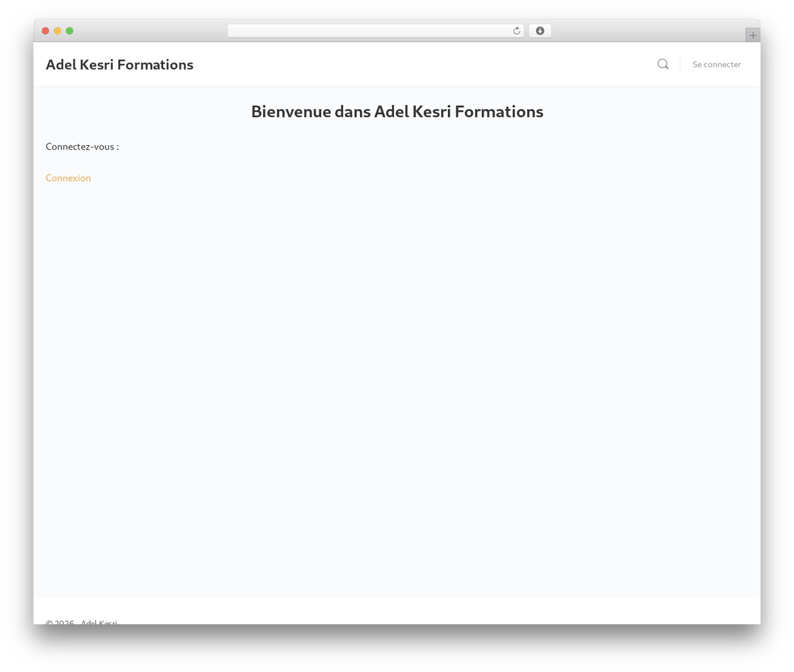Select the heading Bienvenue dans Adel Kesri Formations

(397, 112)
